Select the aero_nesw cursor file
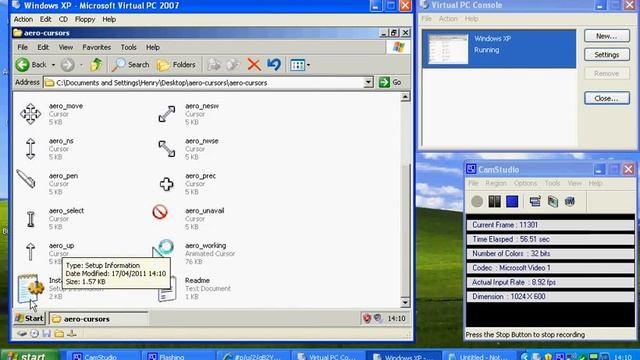Screen dimensions: 640x360 tap(188, 113)
